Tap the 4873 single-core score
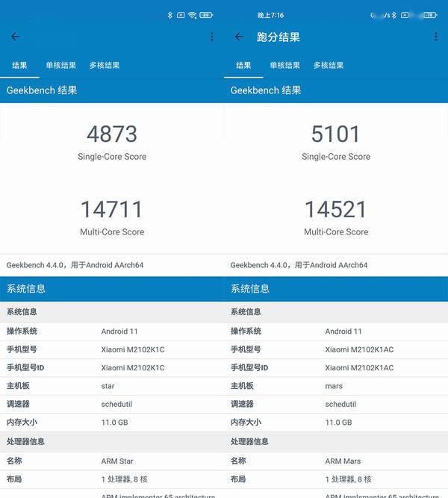Image resolution: width=448 pixels, height=498 pixels. tap(112, 134)
